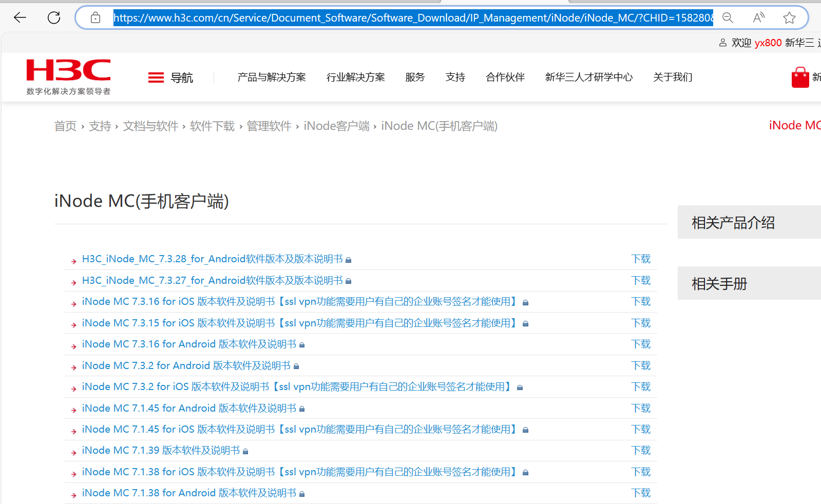821x504 pixels.
Task: Click the lock icon after 7.3.16 Android title
Action: (x=302, y=345)
